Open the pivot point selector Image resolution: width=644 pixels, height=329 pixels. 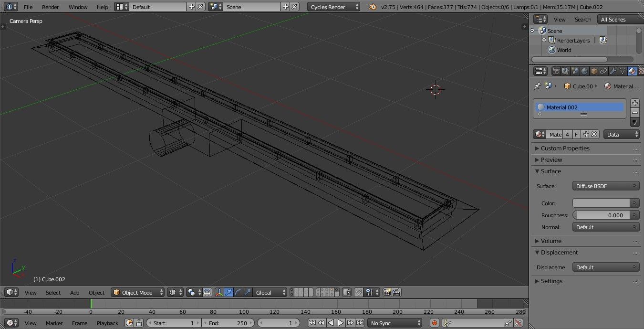[194, 293]
